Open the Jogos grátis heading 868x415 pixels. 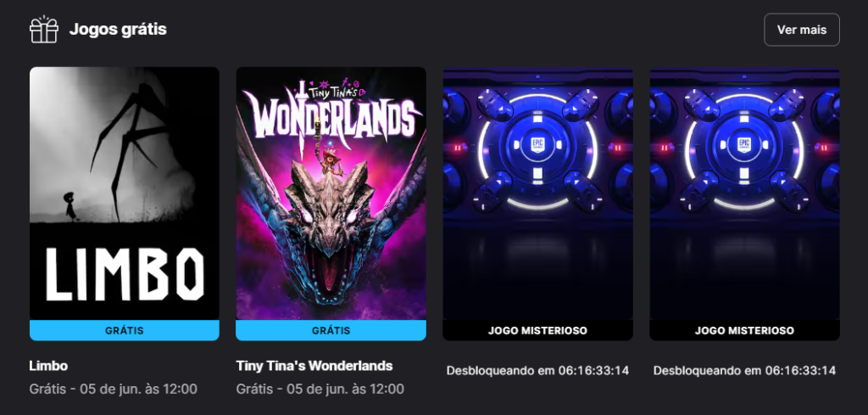(118, 30)
